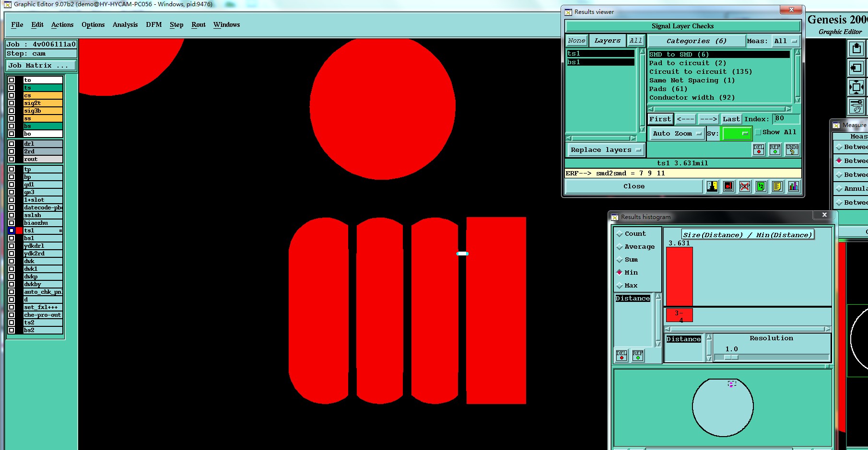This screenshot has width=868, height=450.
Task: Click the Last result button
Action: pos(731,119)
